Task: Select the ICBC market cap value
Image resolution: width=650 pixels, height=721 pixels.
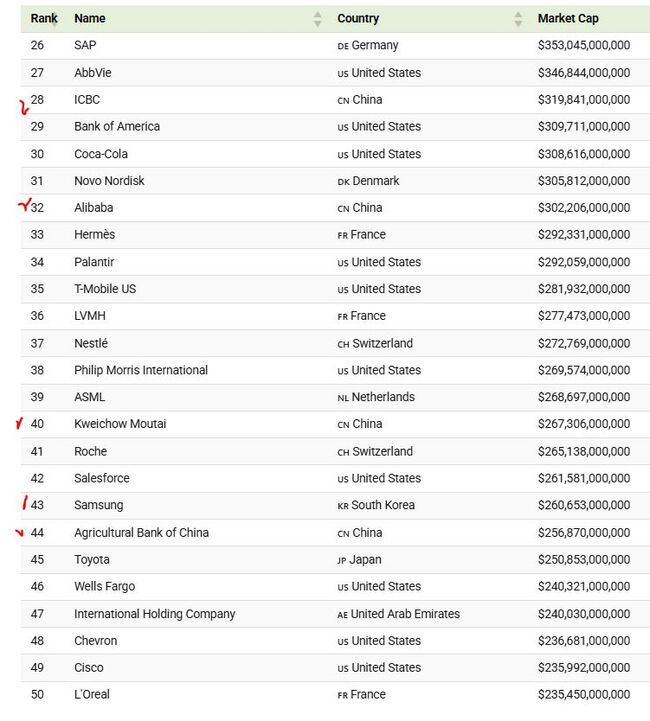Action: click(x=584, y=100)
